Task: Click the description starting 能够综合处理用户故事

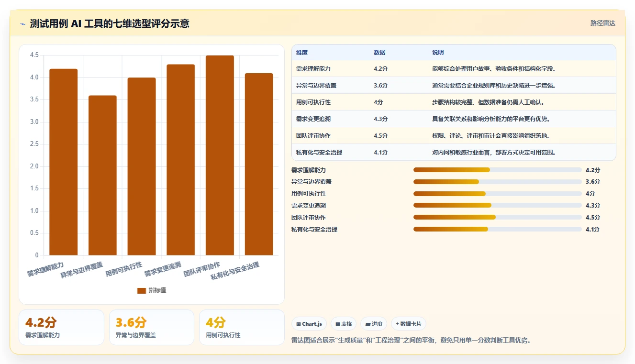Action: tap(494, 69)
